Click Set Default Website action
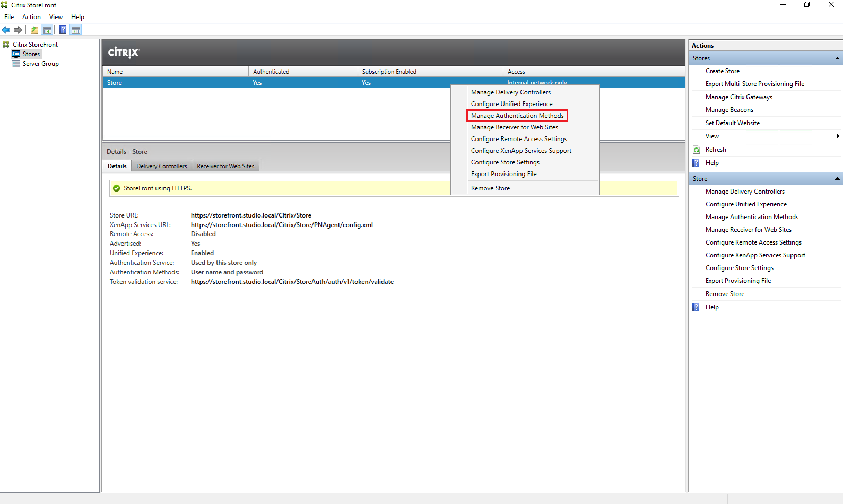The image size is (843, 504). (732, 123)
